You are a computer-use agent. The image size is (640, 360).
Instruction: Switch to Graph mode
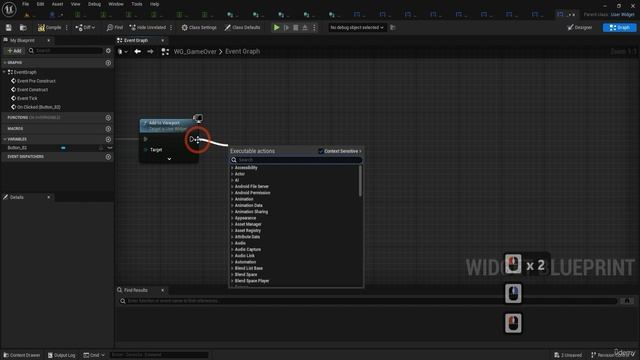click(x=619, y=27)
